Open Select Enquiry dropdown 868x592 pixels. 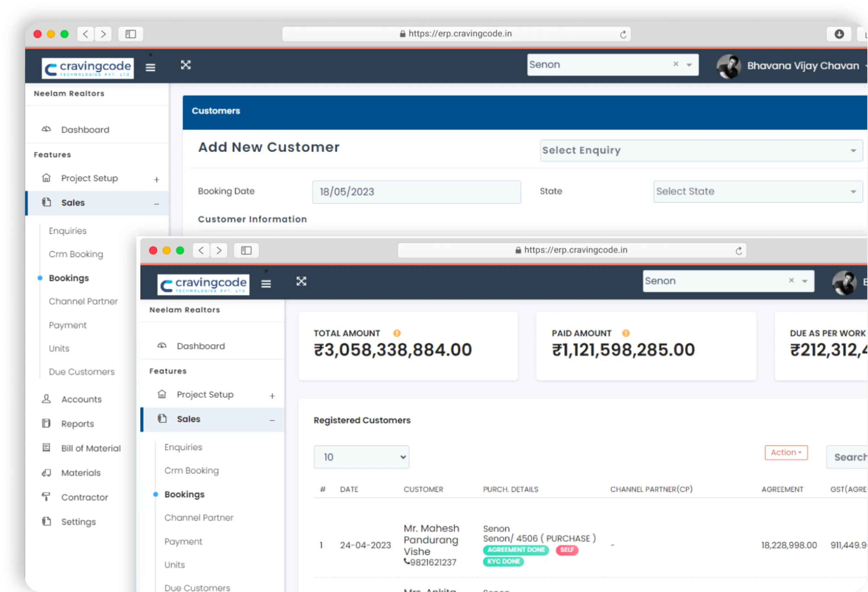(701, 151)
